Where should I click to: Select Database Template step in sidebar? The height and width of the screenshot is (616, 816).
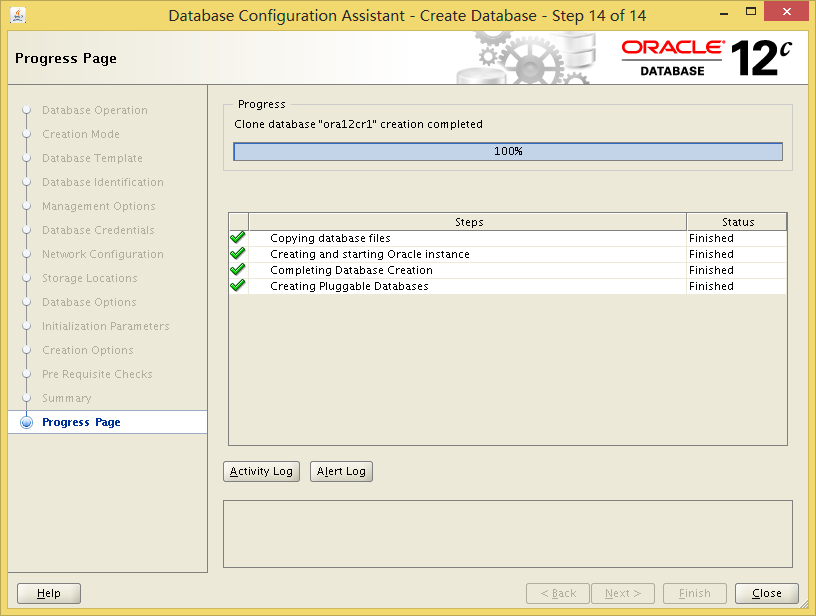pyautogui.click(x=92, y=158)
